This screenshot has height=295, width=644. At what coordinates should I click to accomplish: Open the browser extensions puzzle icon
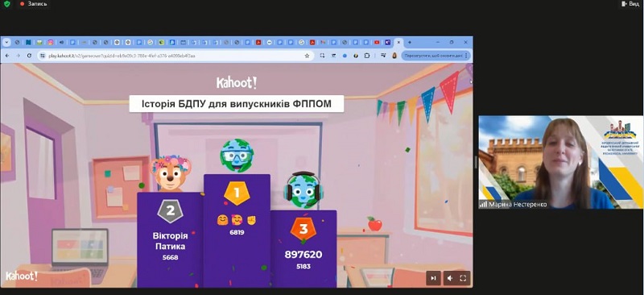(x=367, y=56)
